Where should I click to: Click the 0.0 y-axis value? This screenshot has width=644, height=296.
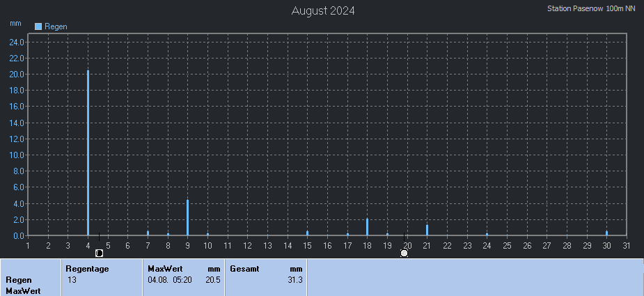tap(20, 236)
